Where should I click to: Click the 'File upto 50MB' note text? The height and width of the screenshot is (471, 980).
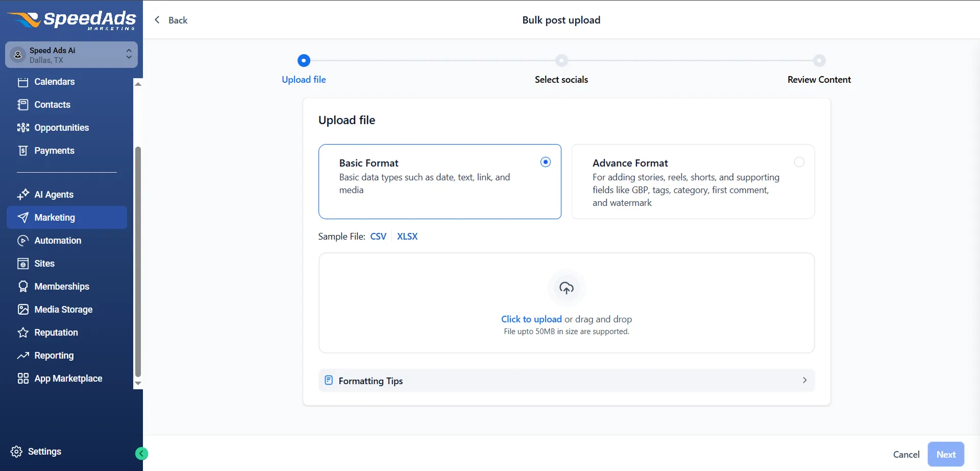coord(567,332)
